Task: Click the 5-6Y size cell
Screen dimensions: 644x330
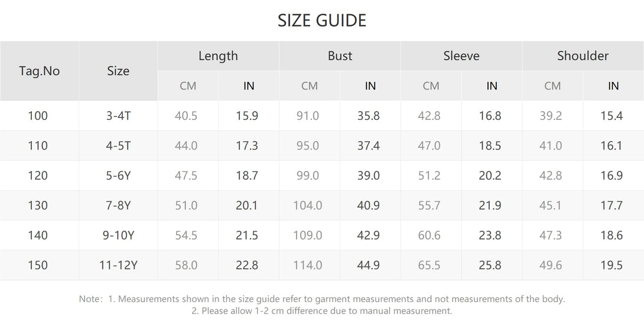Action: pyautogui.click(x=118, y=176)
